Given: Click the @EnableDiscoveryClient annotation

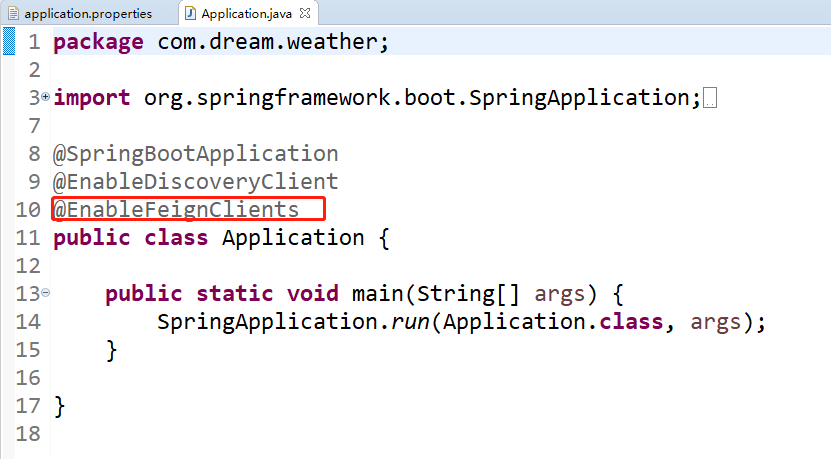Looking at the screenshot, I should pyautogui.click(x=196, y=182).
